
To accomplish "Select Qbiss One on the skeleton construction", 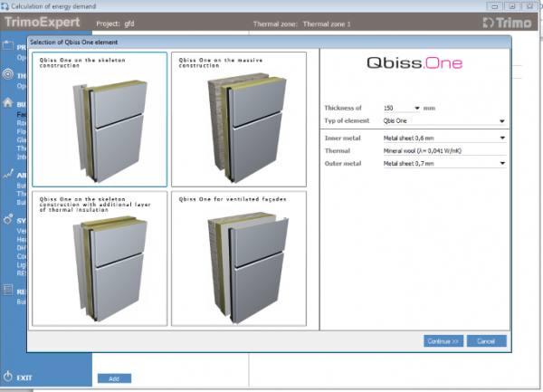I will click(100, 120).
